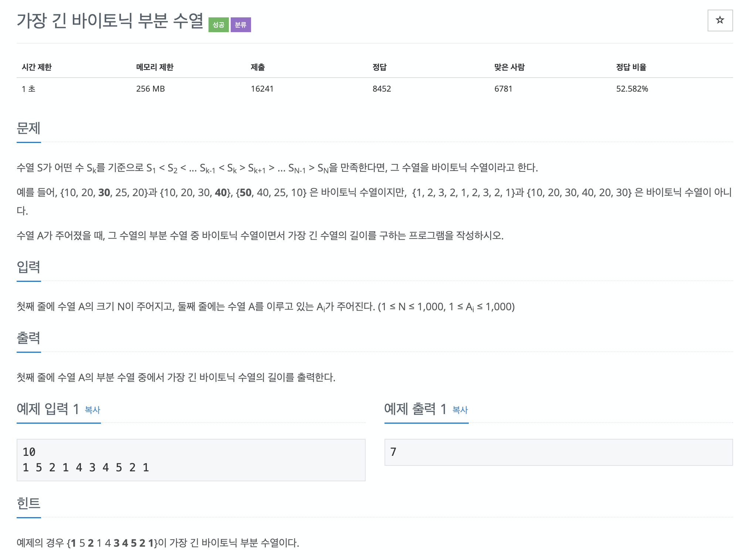
Task: Click the problem title 가장 긴 바이토닉 부분 수열
Action: (110, 21)
